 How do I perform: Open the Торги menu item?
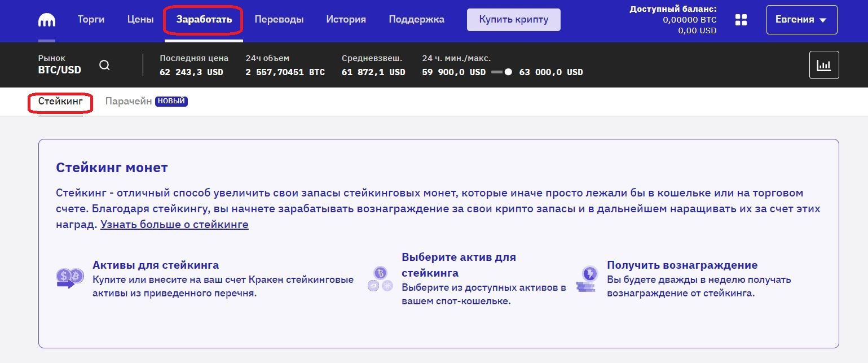[x=91, y=19]
